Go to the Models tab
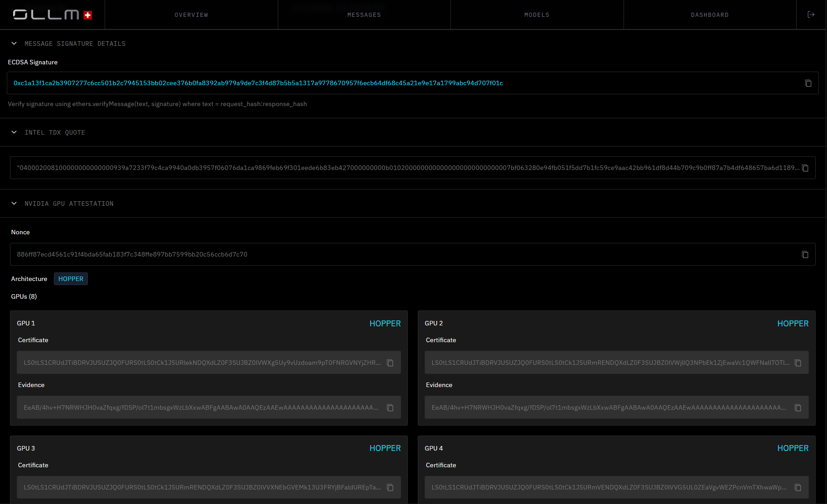 coord(537,15)
